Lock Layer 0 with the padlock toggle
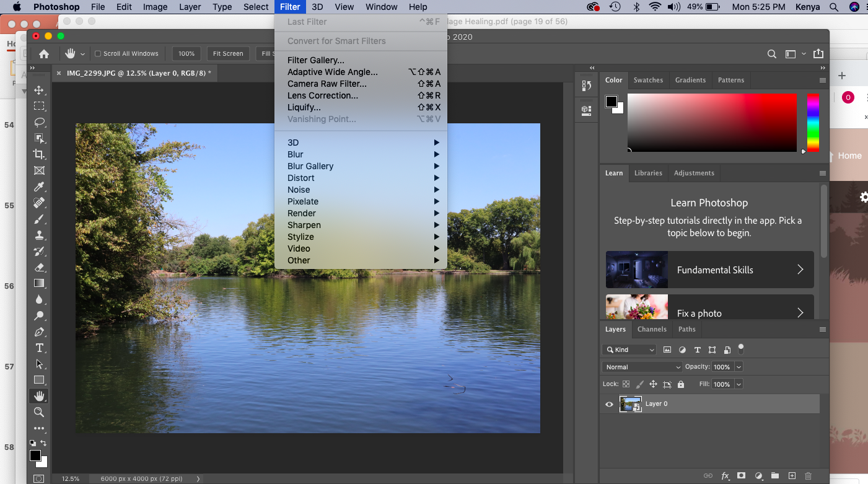 coord(680,384)
